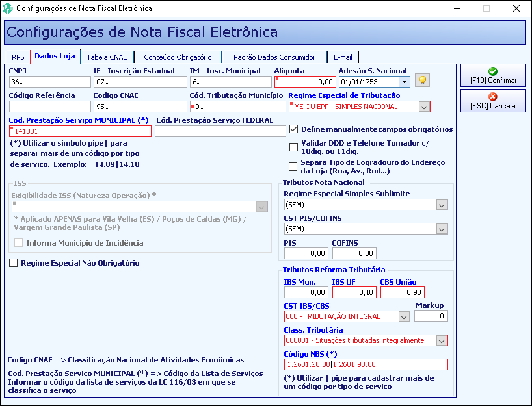Open CST PIS/COFINS dropdown list
Screen dimensions: 532x406
[442, 229]
